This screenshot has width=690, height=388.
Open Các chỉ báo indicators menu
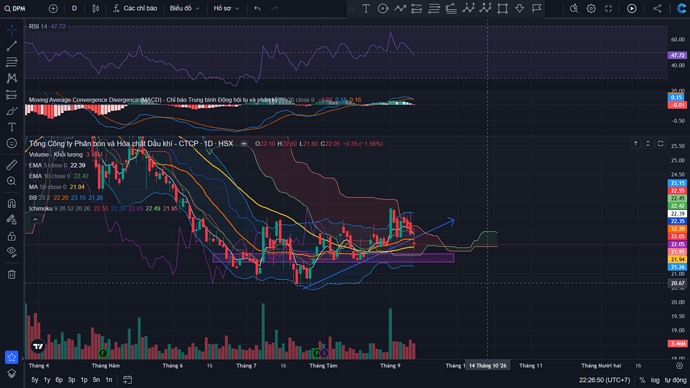135,8
